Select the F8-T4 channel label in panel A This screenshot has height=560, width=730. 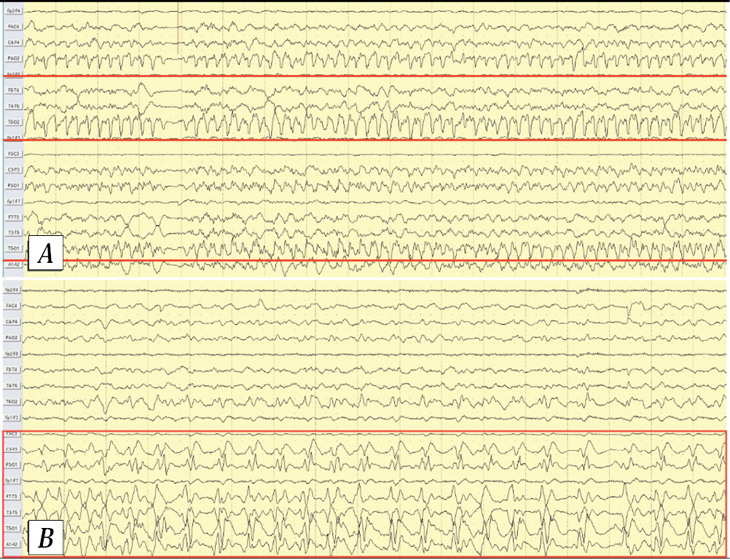(x=14, y=90)
